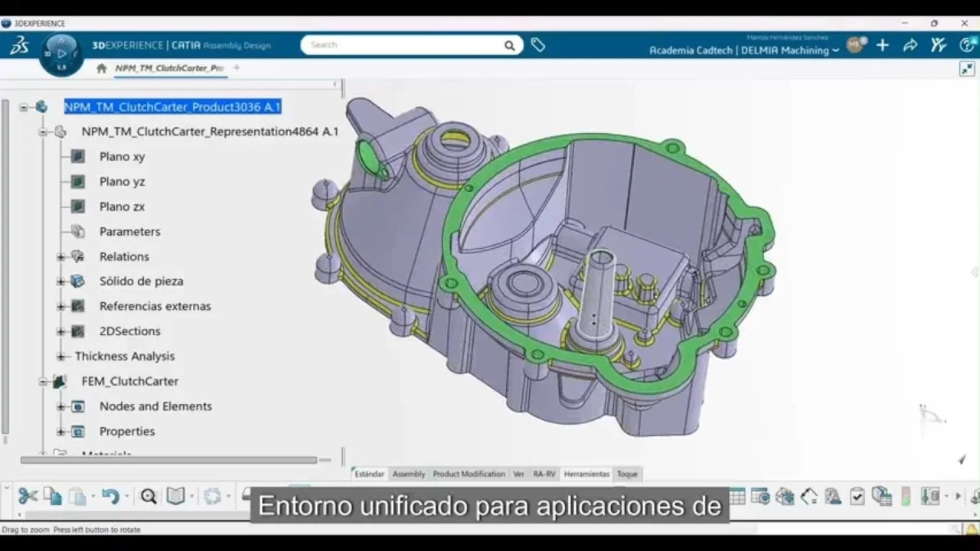Click the magnifier Fit All In icon
This screenshot has width=980, height=551.
149,497
